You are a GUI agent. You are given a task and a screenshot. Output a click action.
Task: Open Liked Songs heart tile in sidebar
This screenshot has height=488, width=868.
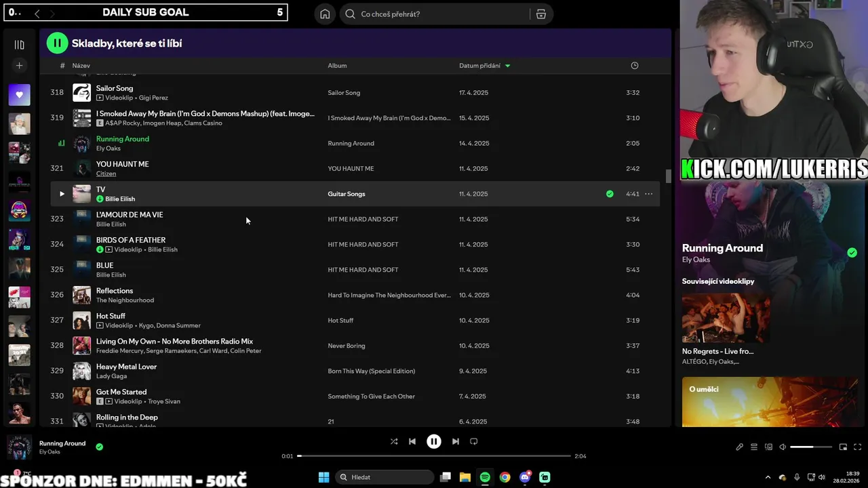pos(19,95)
